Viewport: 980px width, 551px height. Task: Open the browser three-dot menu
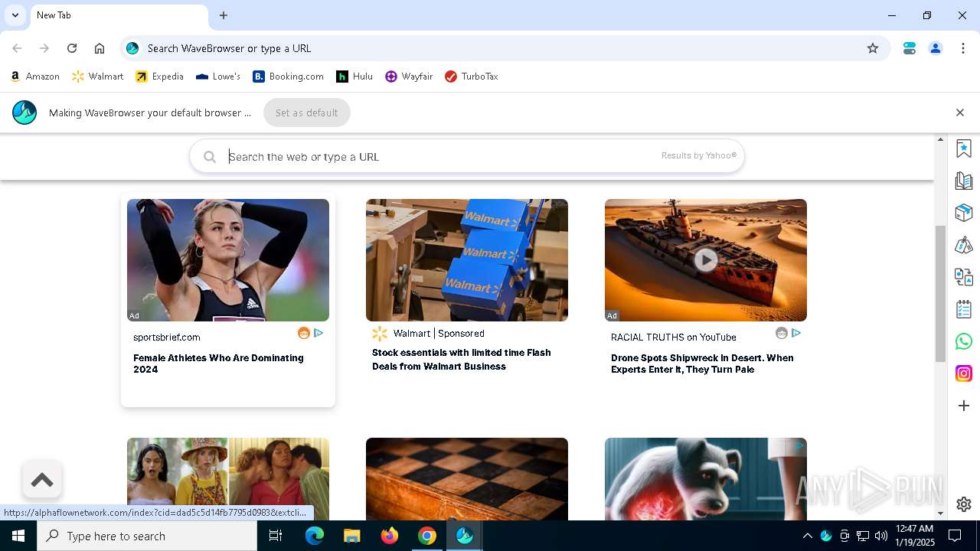point(962,48)
